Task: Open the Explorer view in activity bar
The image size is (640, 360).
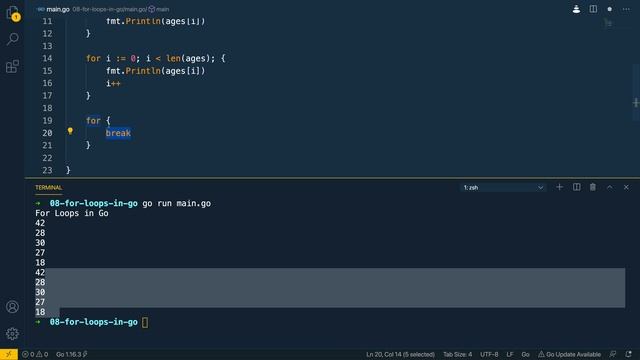Action: click(12, 13)
